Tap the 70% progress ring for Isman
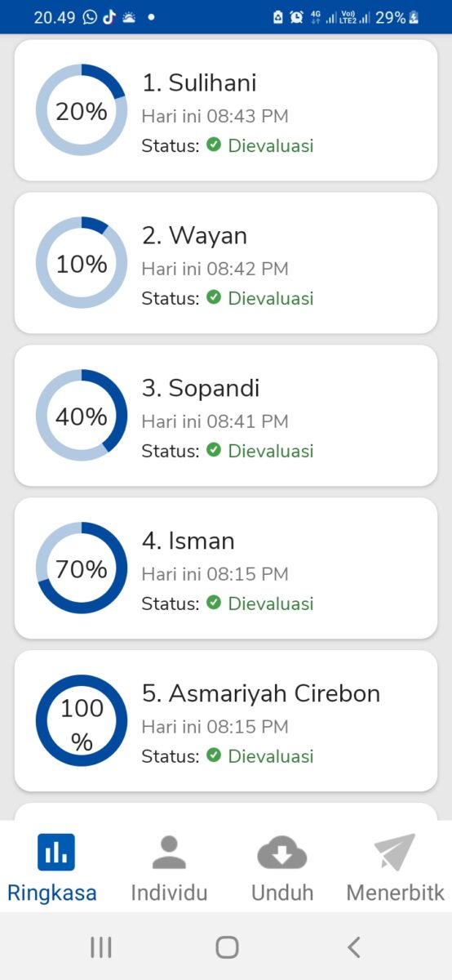The image size is (452, 980). point(82,568)
